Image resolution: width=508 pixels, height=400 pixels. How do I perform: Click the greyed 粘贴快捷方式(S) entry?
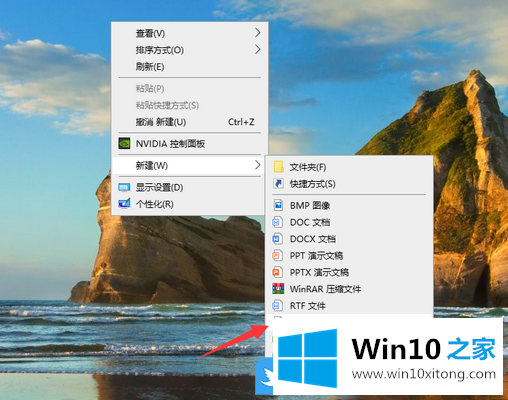[x=189, y=105]
